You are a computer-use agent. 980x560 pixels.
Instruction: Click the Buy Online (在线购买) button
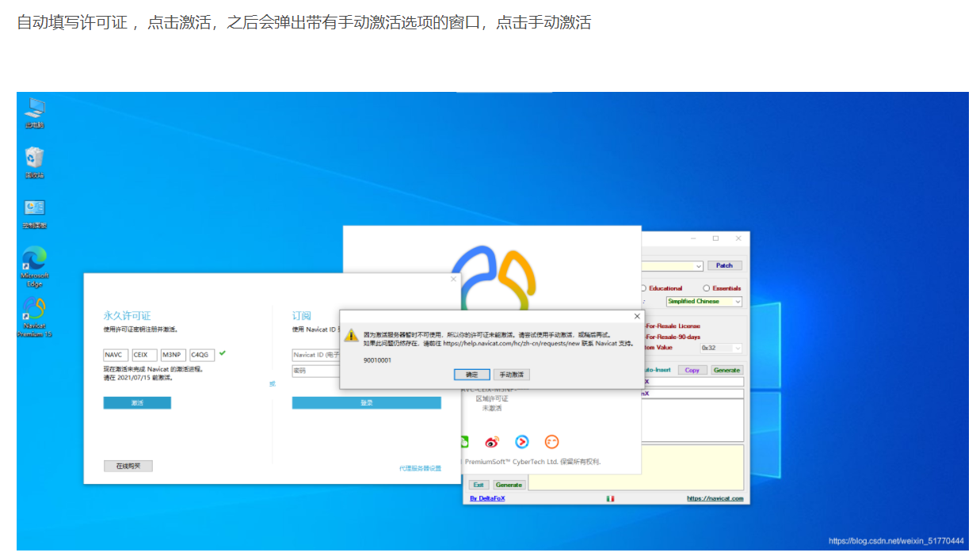point(128,466)
